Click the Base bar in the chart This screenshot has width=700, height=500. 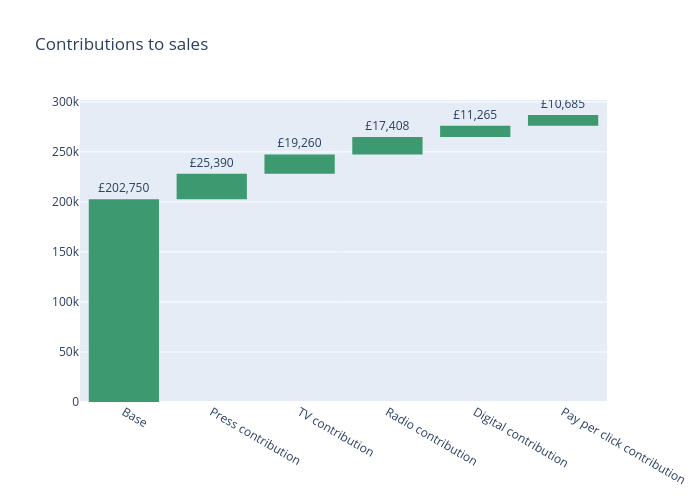pos(123,300)
